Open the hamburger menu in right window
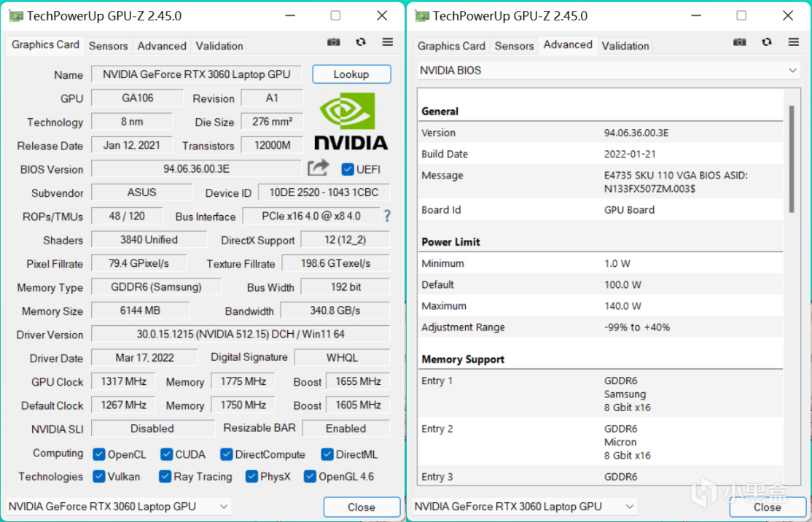This screenshot has height=522, width=812. tap(793, 42)
